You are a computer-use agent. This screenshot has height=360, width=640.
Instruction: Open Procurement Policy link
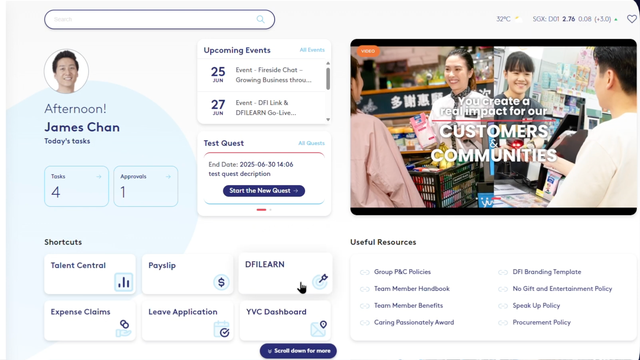pyautogui.click(x=542, y=322)
